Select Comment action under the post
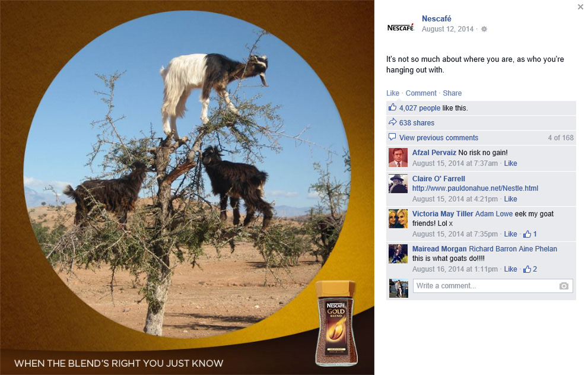The image size is (588, 375). pos(421,93)
